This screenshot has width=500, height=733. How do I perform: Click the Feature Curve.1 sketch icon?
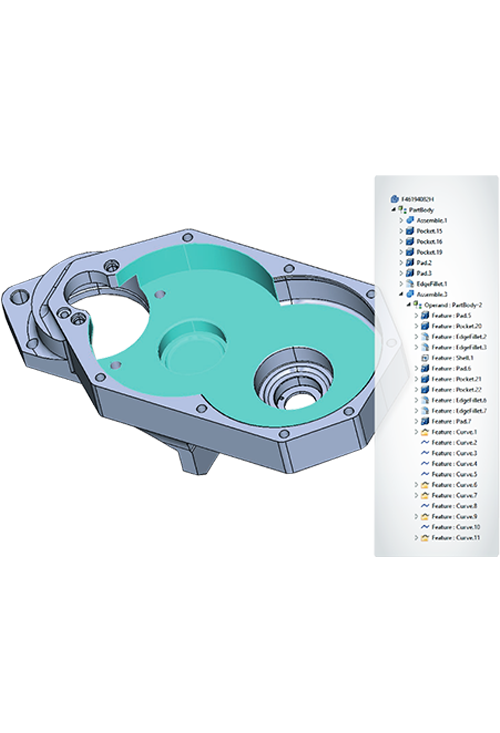click(x=425, y=432)
